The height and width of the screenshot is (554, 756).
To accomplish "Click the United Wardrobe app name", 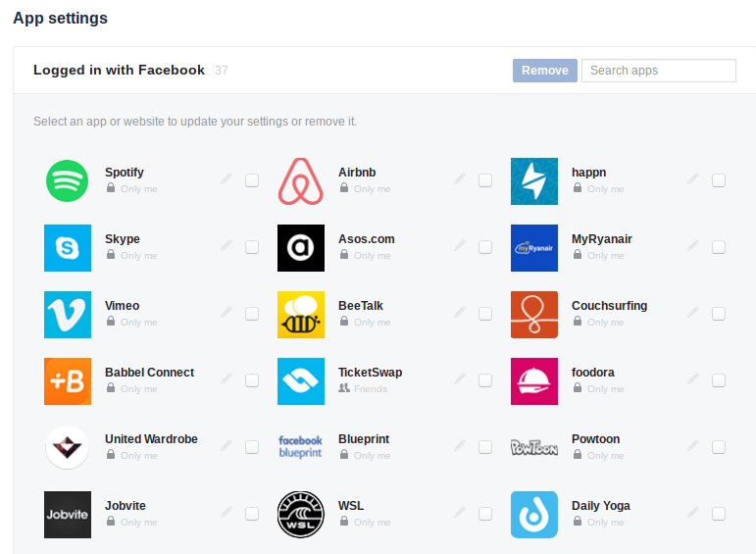I will [x=151, y=439].
